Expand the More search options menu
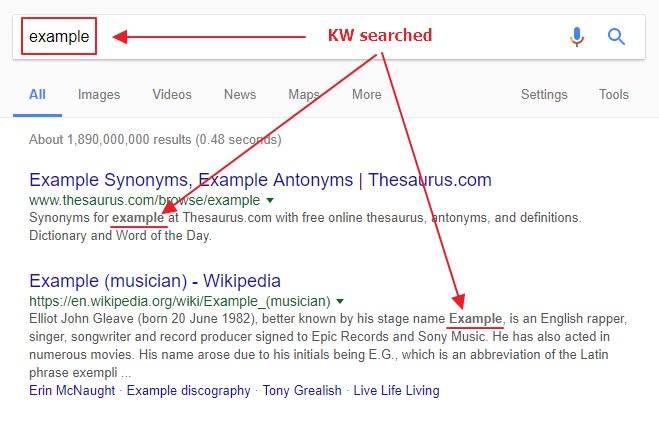This screenshot has width=659, height=422. point(367,95)
